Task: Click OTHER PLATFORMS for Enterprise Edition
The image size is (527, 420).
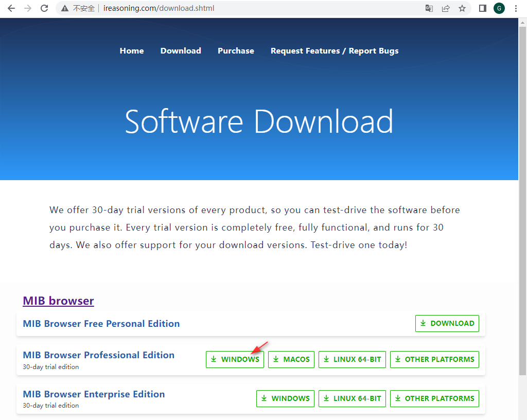Action: coord(434,398)
